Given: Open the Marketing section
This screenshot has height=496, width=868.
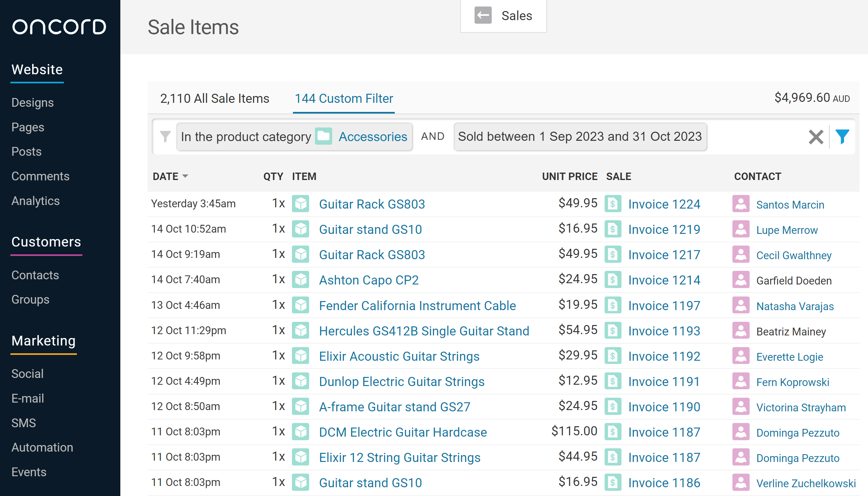Looking at the screenshot, I should (43, 341).
